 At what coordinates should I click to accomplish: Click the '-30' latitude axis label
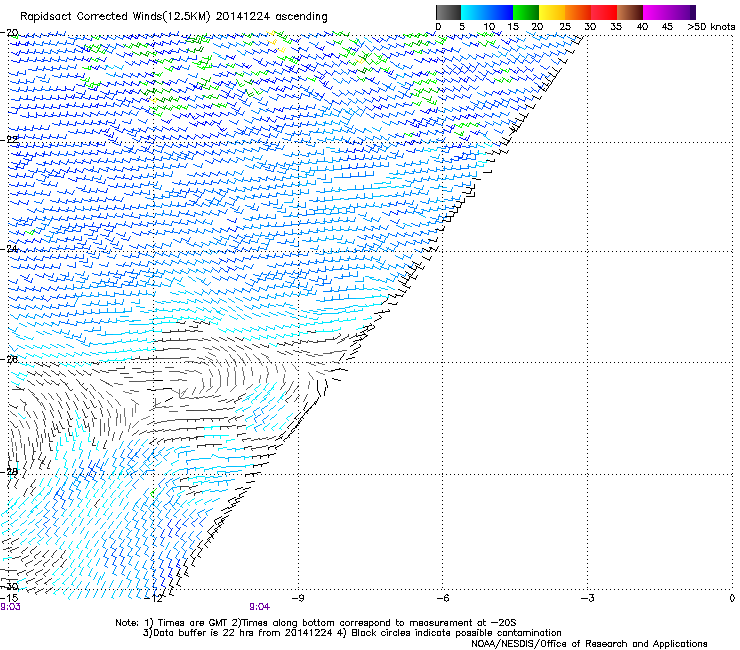9,586
